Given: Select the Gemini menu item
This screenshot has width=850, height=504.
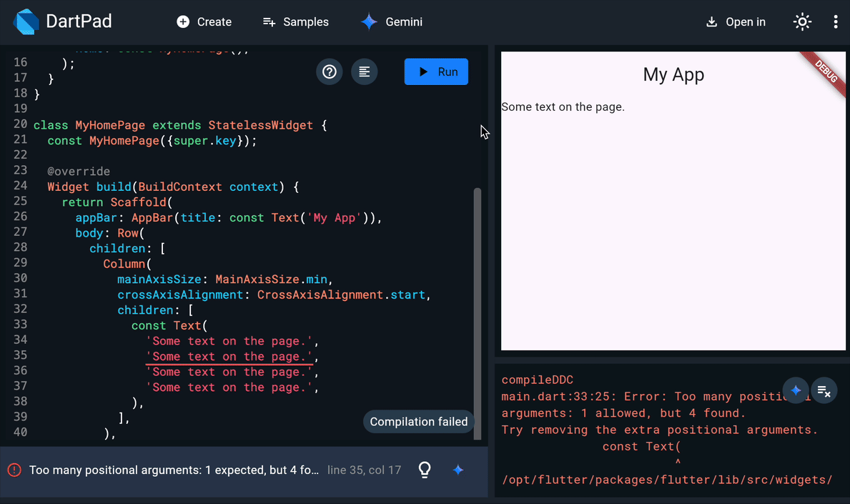Looking at the screenshot, I should coord(391,21).
